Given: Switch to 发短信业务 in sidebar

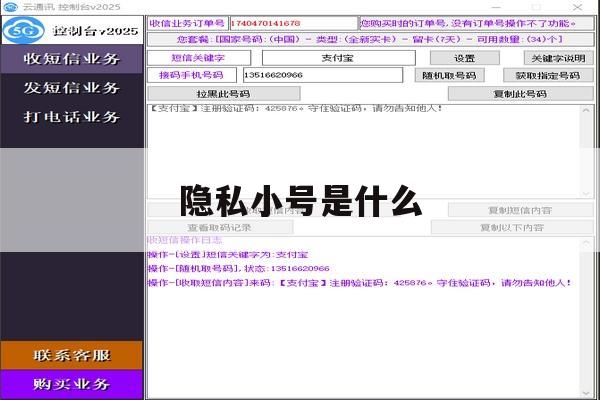Looking at the screenshot, I should tap(72, 88).
